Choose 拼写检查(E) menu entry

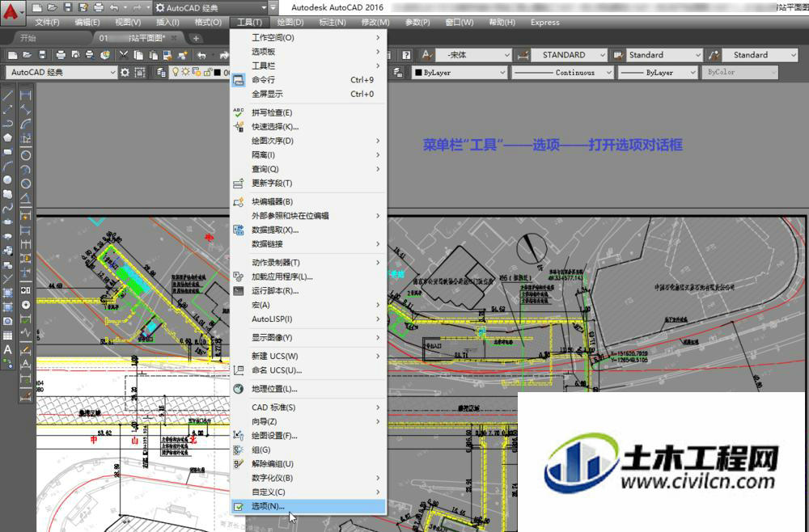click(x=308, y=112)
